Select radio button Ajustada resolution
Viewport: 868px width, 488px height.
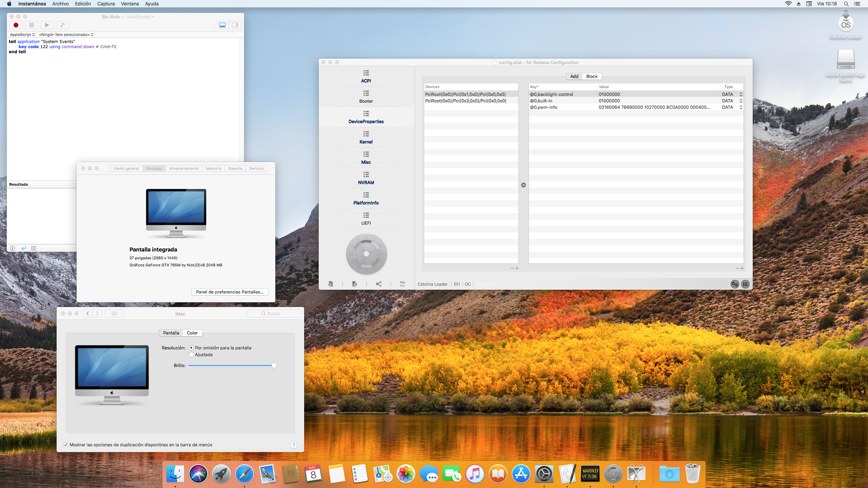[x=191, y=354]
